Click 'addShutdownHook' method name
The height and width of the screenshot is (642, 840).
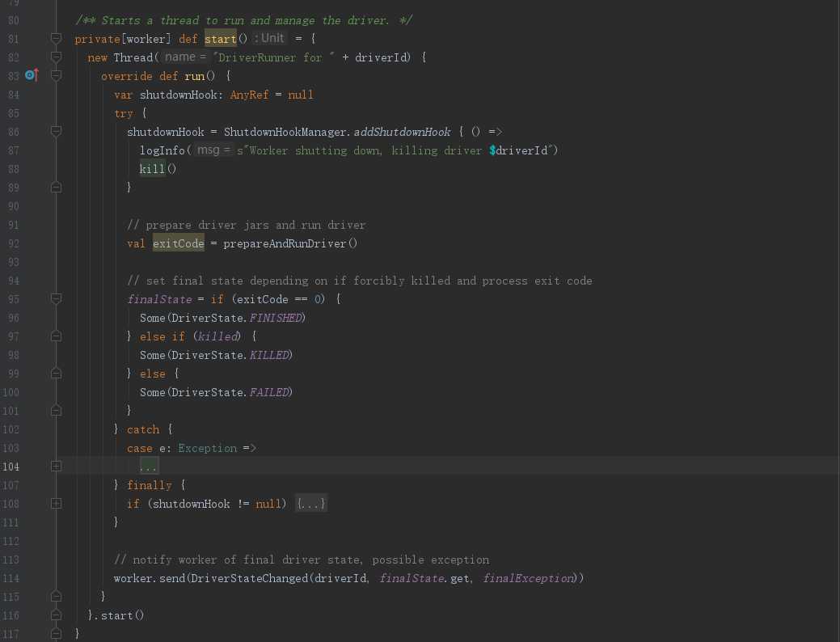coord(402,132)
